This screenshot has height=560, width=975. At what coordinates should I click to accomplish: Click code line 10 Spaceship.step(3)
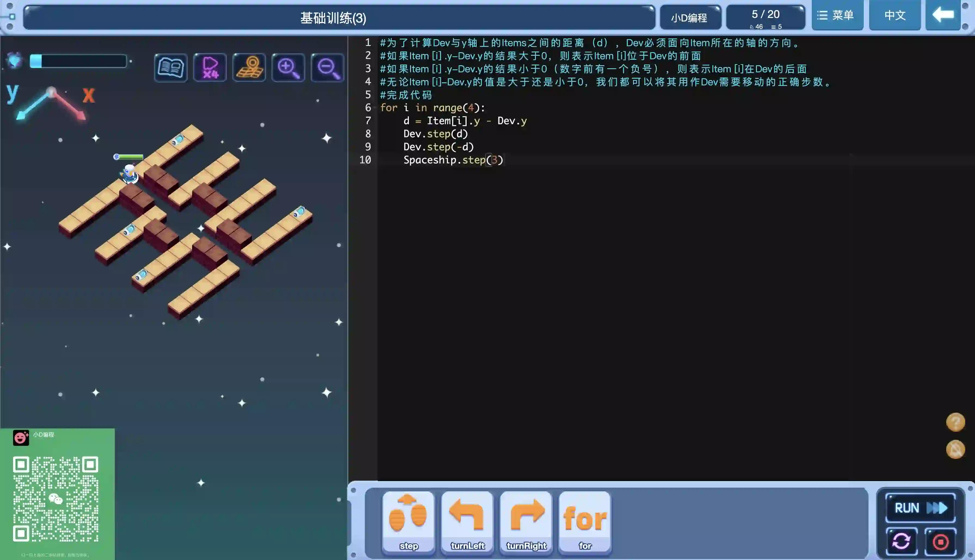[x=453, y=160]
